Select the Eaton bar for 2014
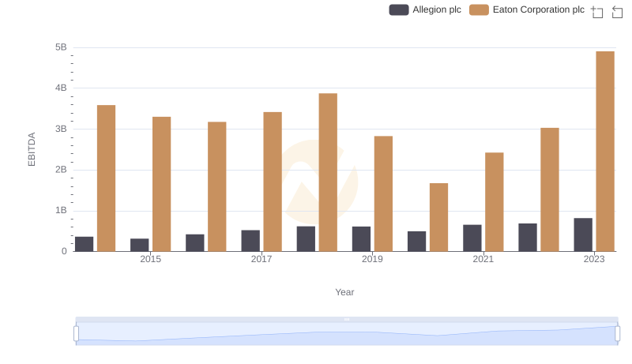The height and width of the screenshot is (364, 632). (106, 178)
